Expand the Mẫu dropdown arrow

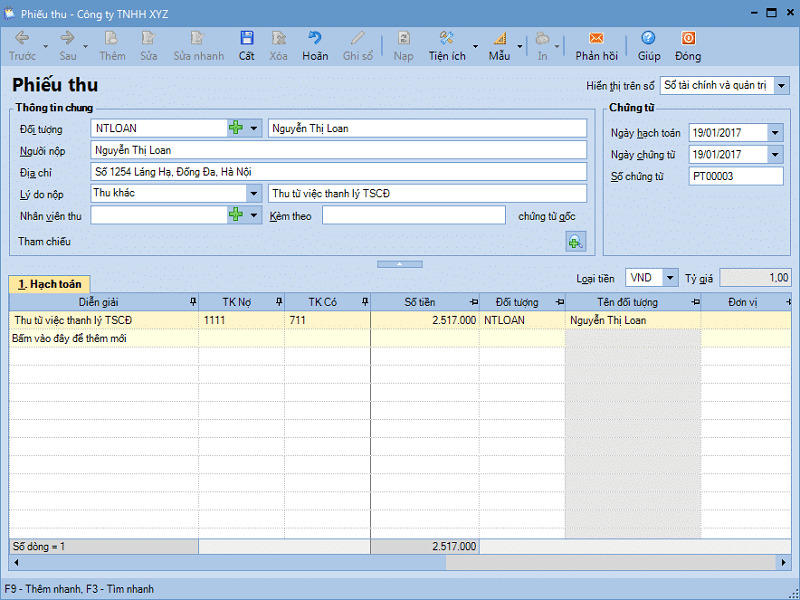coord(520,46)
